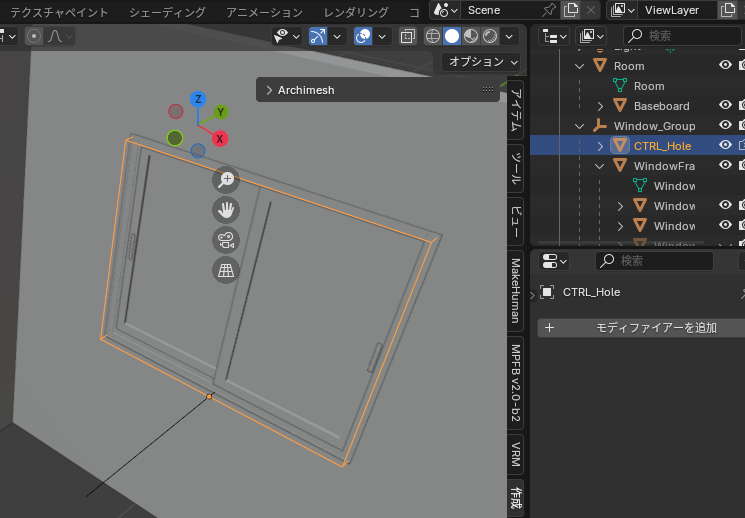The height and width of the screenshot is (518, 745).
Task: Toggle proportional editing button
Action: [x=34, y=36]
